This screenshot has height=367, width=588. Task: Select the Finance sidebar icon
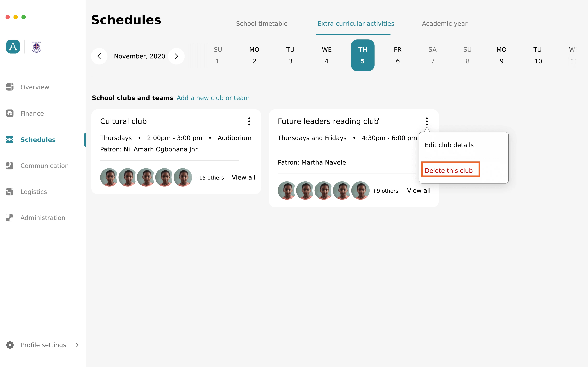tap(11, 113)
